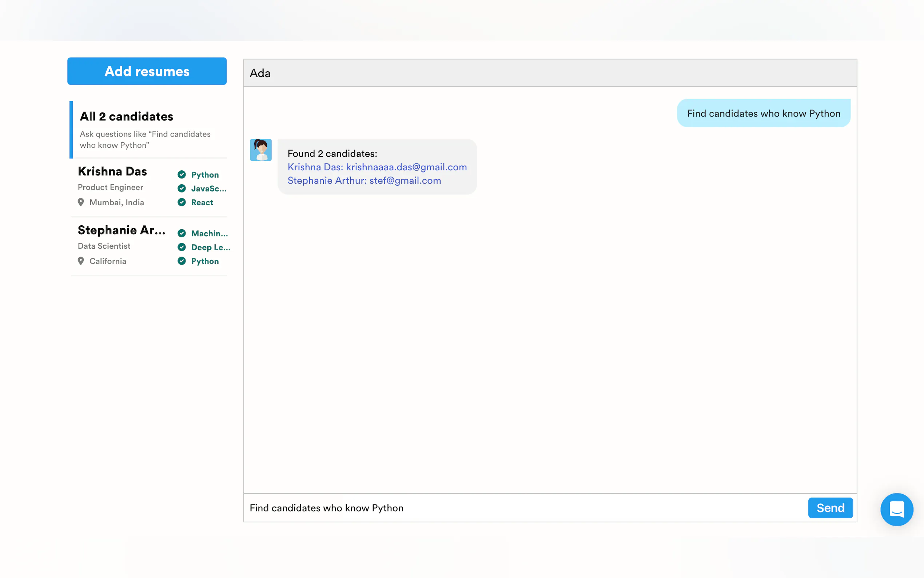Screen dimensions: 924x578
Task: Click checkmark beside Stephanie's Python skill
Action: 182,261
